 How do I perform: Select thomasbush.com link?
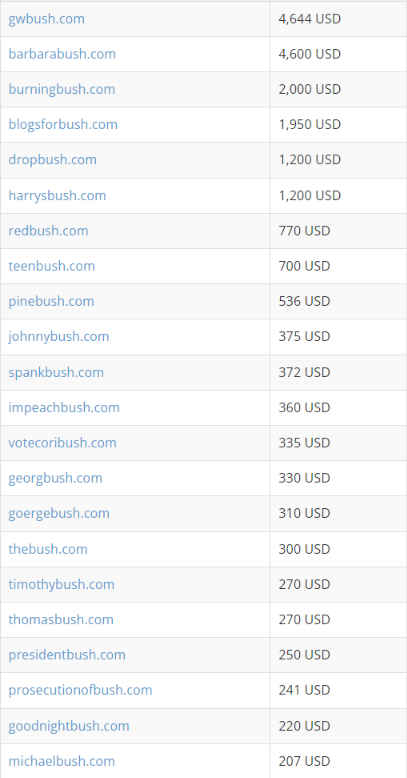tap(61, 620)
